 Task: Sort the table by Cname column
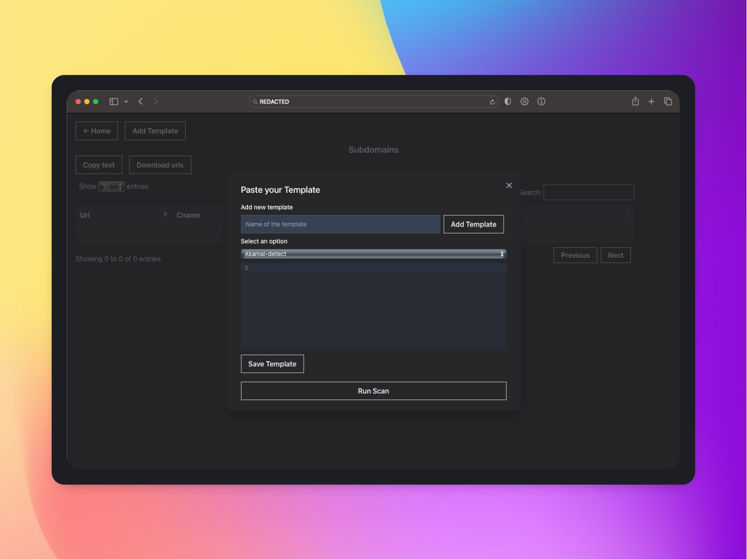click(x=188, y=215)
